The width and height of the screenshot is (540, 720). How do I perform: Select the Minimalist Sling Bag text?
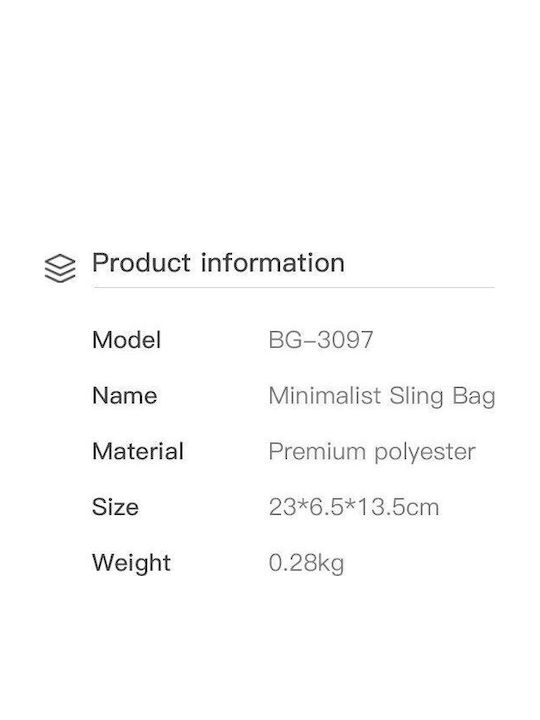click(x=382, y=396)
